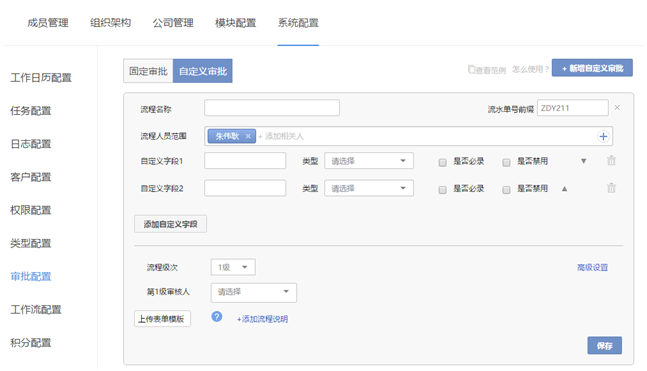Click the blue question mark help icon
The height and width of the screenshot is (371, 647).
pos(217,317)
